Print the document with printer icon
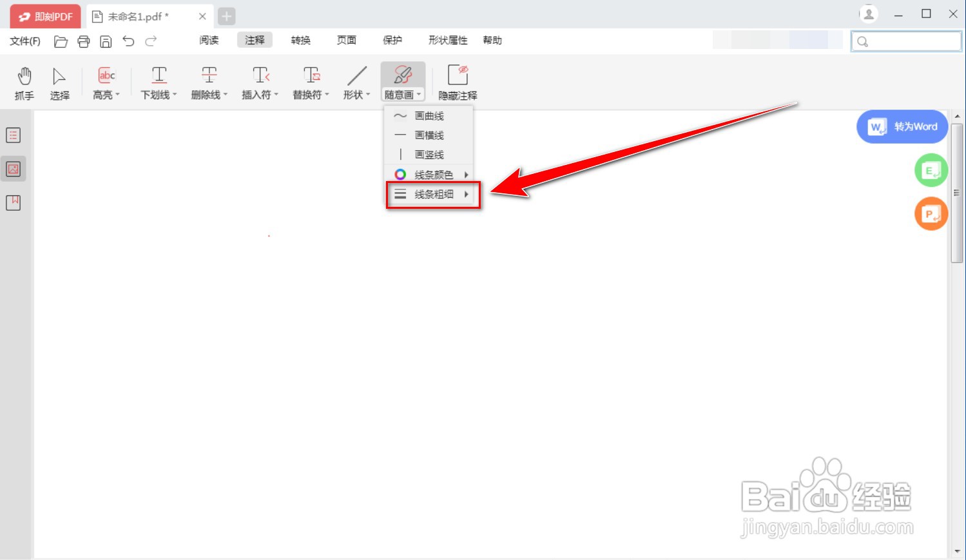This screenshot has height=560, width=966. 84,41
